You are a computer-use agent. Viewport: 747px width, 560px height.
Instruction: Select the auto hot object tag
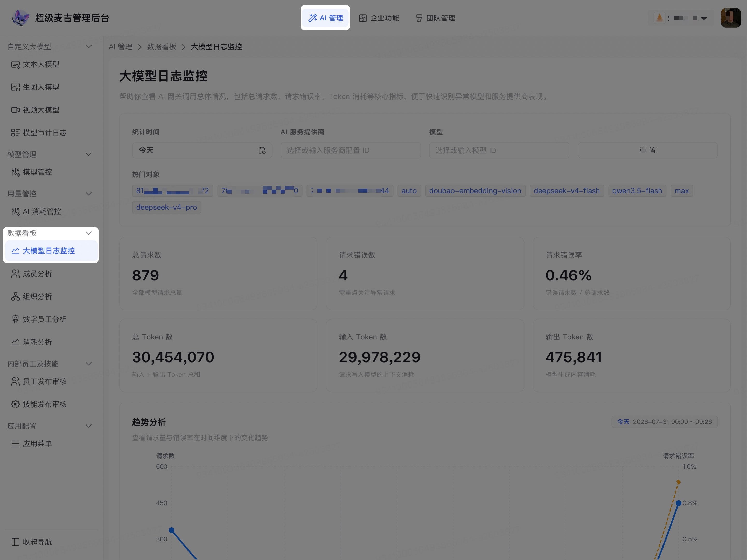[409, 191]
